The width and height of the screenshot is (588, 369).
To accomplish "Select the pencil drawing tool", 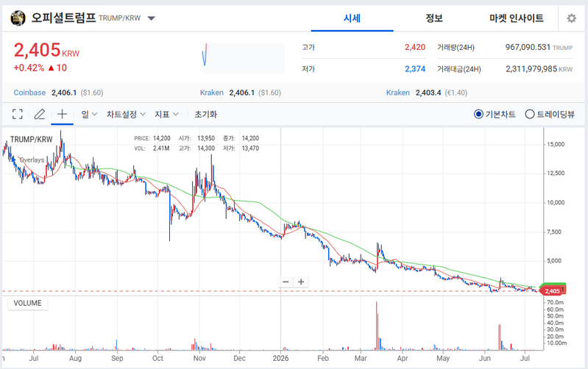I will (40, 114).
